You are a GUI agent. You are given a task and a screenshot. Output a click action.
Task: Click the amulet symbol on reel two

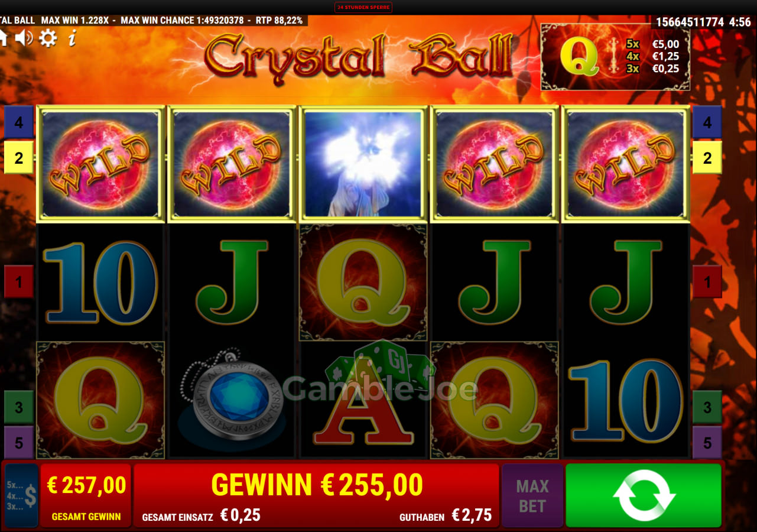[x=232, y=400]
